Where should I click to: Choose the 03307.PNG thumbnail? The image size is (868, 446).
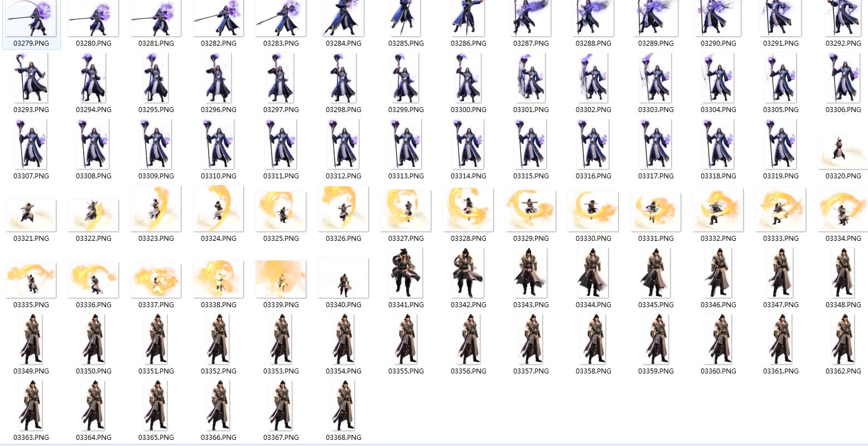click(x=31, y=144)
